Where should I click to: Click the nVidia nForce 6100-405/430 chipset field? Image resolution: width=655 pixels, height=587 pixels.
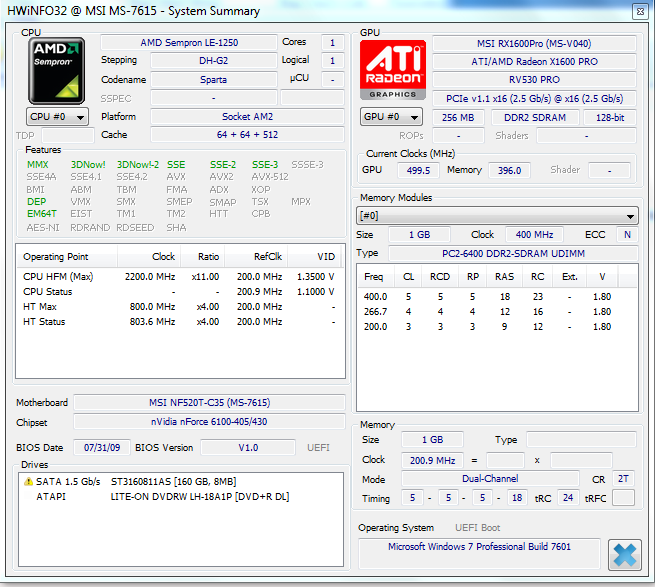(209, 422)
